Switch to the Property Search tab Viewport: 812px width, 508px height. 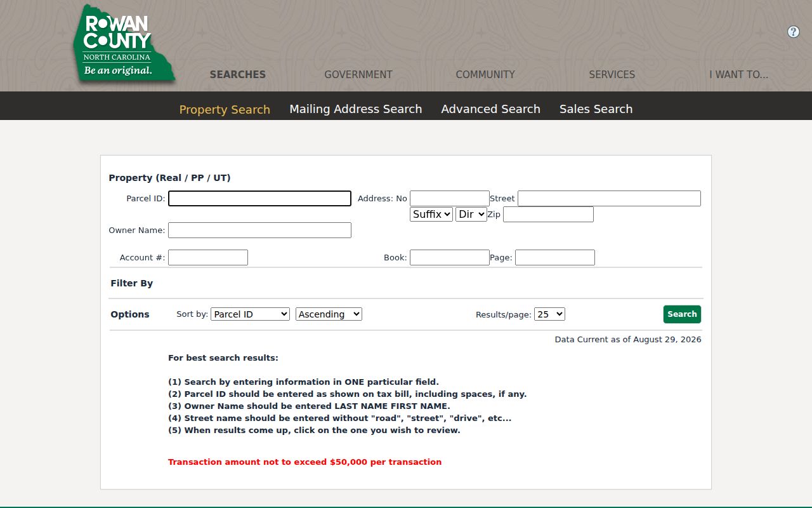[x=225, y=109]
